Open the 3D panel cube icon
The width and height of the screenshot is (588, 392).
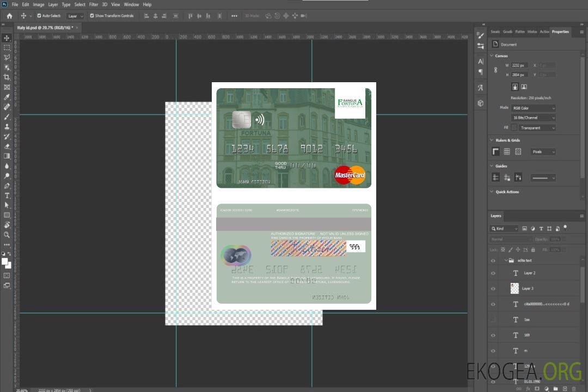pyautogui.click(x=481, y=103)
